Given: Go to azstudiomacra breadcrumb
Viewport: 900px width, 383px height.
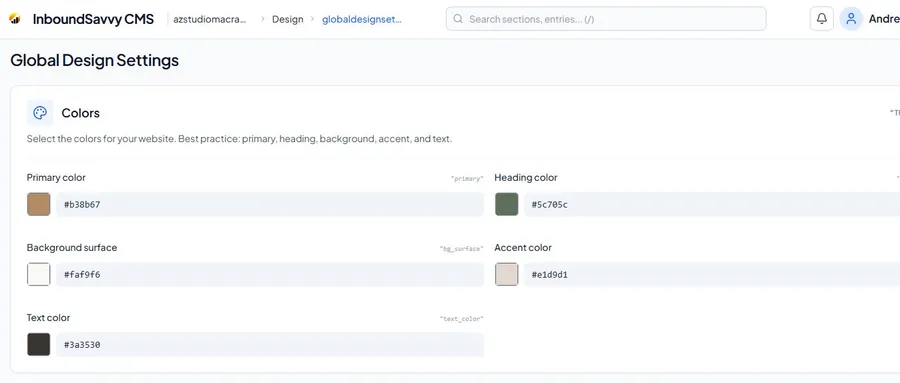Looking at the screenshot, I should pyautogui.click(x=210, y=19).
